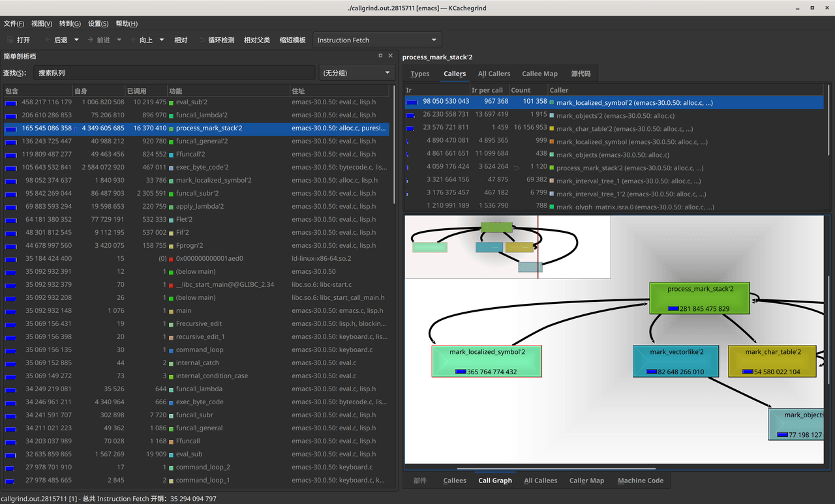835x504 pixels.
Task: Click the Open (打开) file toolbar icon
Action: (x=9, y=40)
